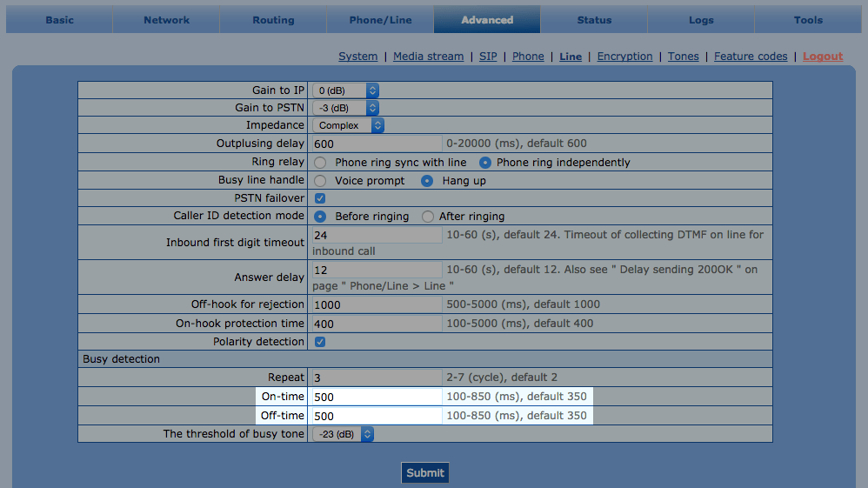Open the Impedance dropdown
The image size is (868, 488).
coord(348,125)
